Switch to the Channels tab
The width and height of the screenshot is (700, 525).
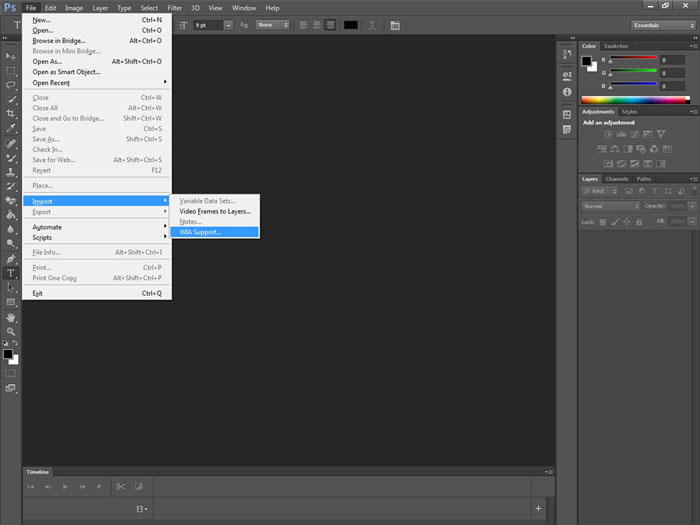coord(617,179)
